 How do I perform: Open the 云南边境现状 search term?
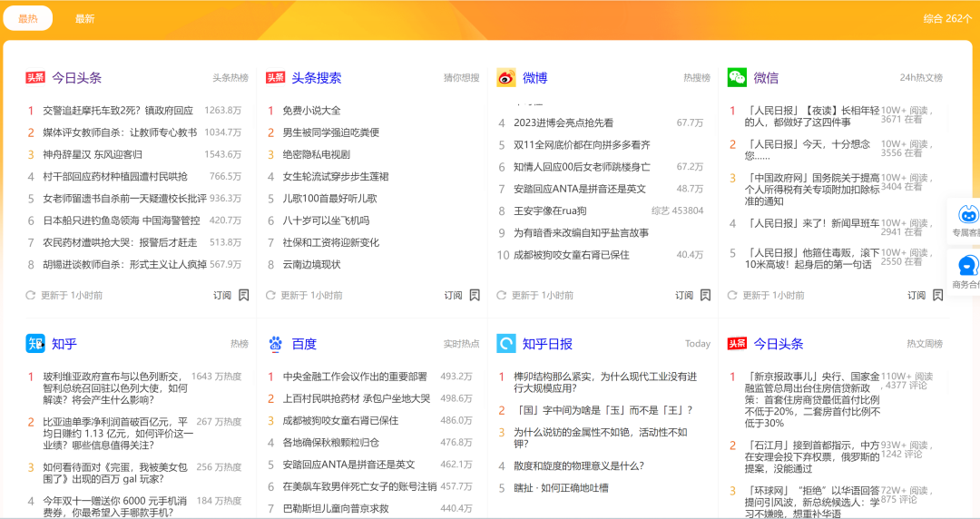click(x=312, y=265)
